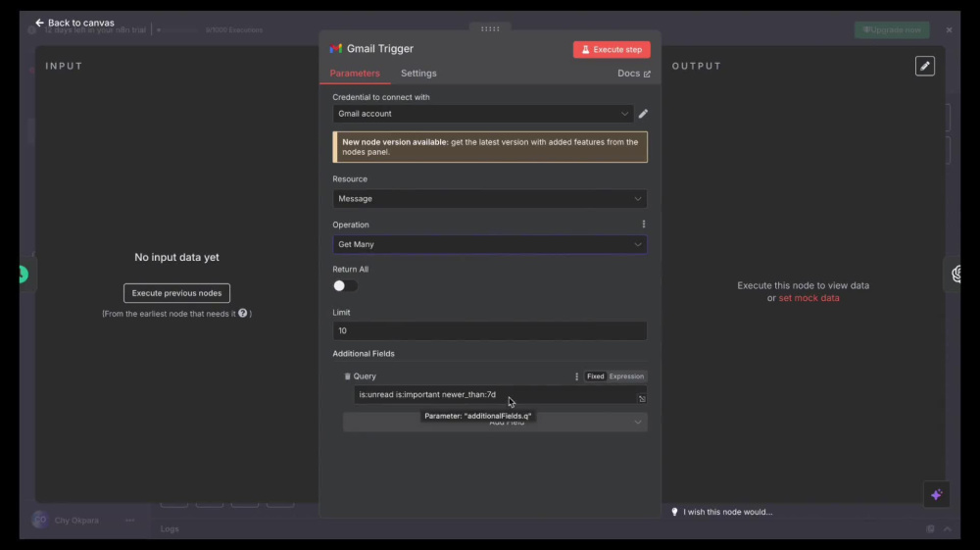The height and width of the screenshot is (550, 980).
Task: Close the trial banner with X
Action: coord(949,30)
